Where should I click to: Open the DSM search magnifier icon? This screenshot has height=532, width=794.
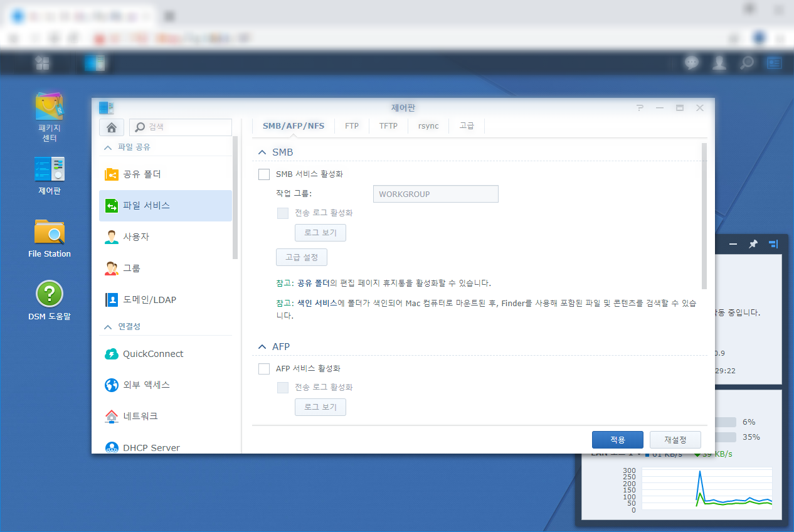pos(747,63)
